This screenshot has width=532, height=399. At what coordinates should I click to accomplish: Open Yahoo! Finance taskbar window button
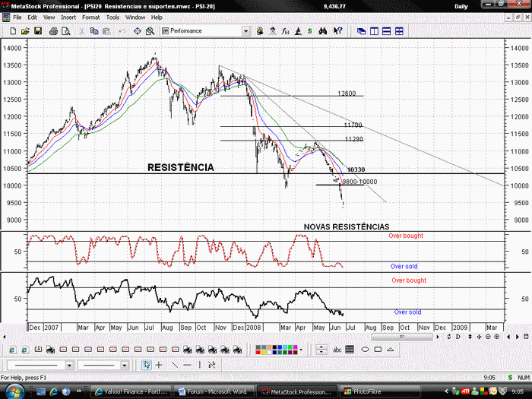point(131,391)
